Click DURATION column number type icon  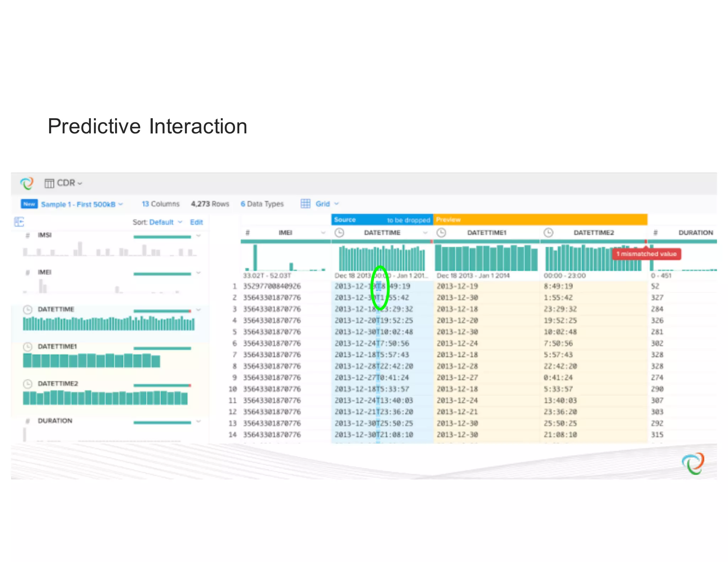tap(655, 233)
